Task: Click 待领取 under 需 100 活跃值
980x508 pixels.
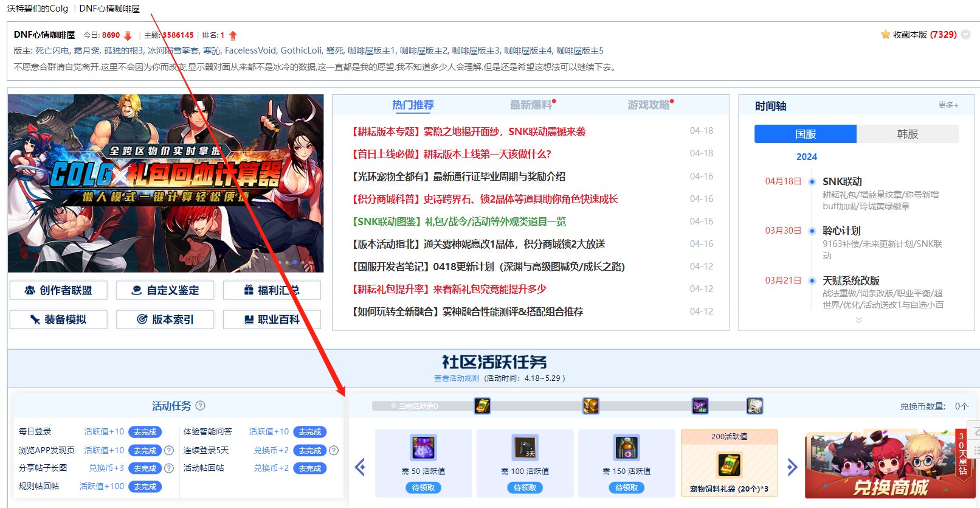Action: tap(525, 488)
